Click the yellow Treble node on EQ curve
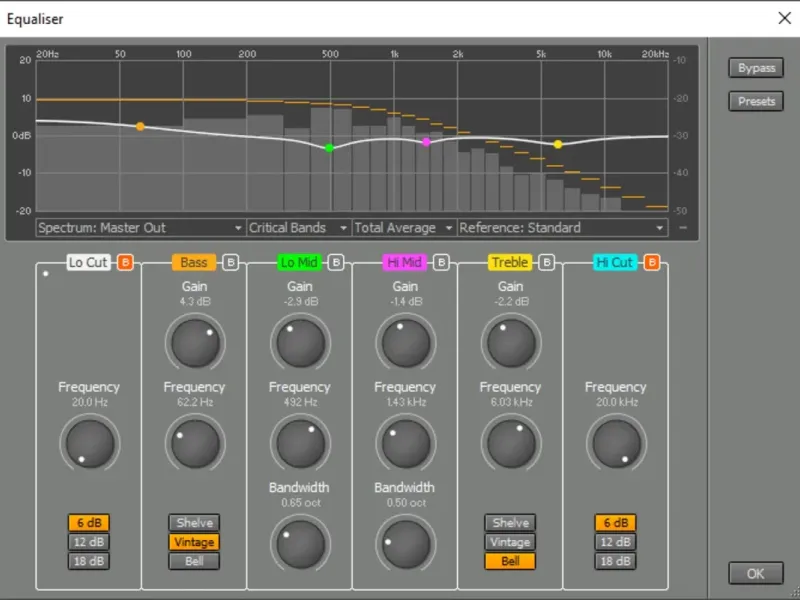Screen dimensions: 800x600 click(558, 145)
